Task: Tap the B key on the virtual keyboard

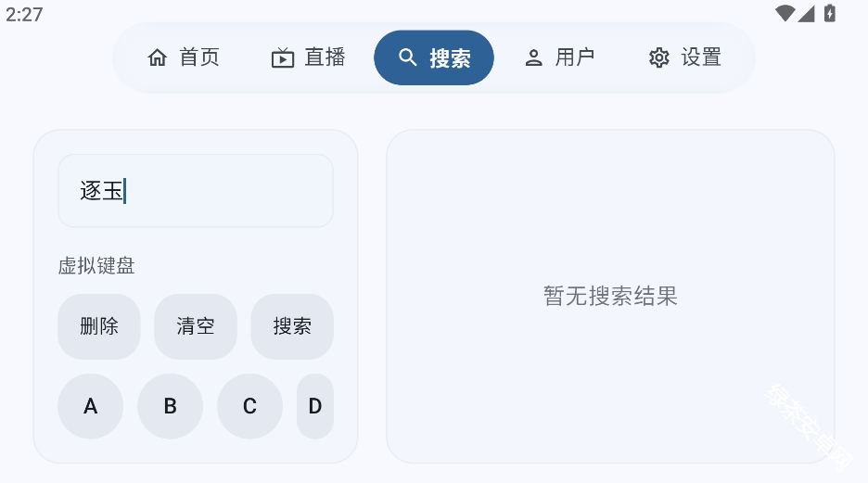Action: click(170, 406)
